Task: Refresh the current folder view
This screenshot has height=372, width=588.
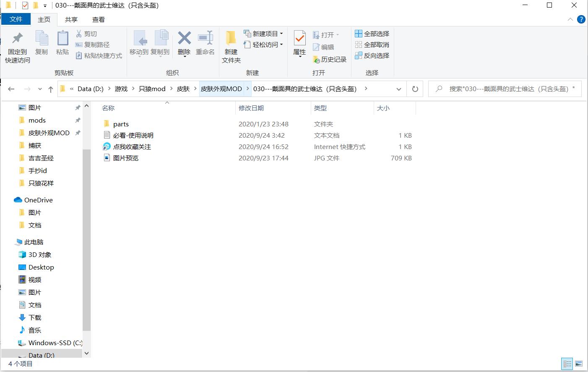Action: [415, 89]
